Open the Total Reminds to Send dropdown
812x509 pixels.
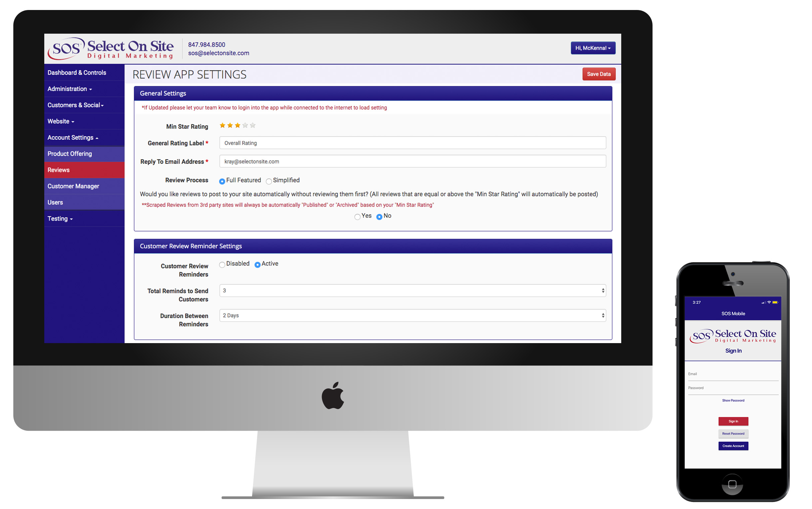pos(412,290)
